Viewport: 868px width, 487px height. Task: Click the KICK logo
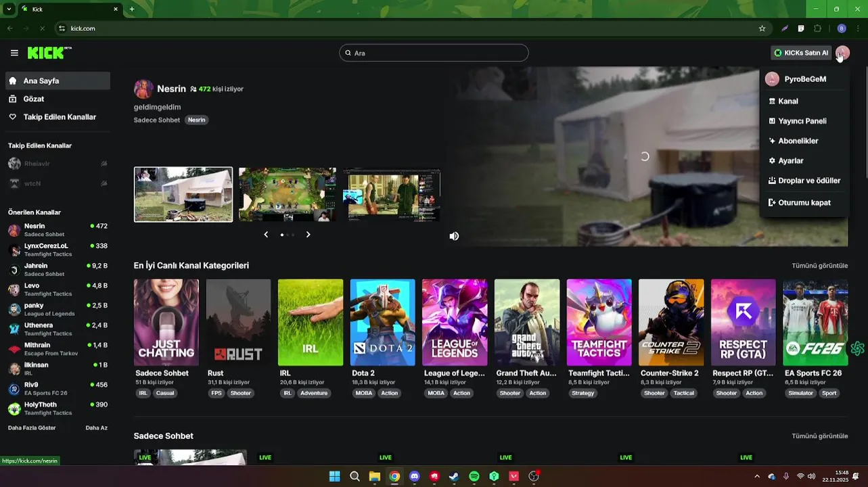tap(49, 53)
